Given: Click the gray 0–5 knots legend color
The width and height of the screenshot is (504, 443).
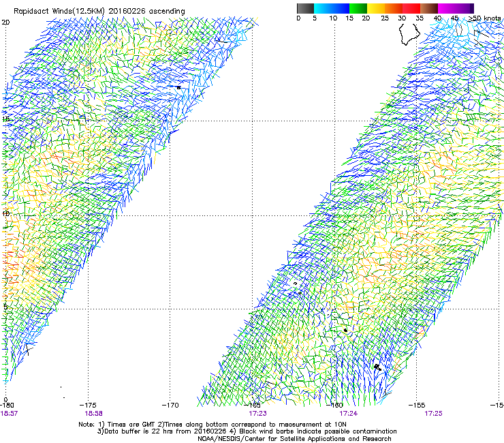Looking at the screenshot, I should pos(305,8).
